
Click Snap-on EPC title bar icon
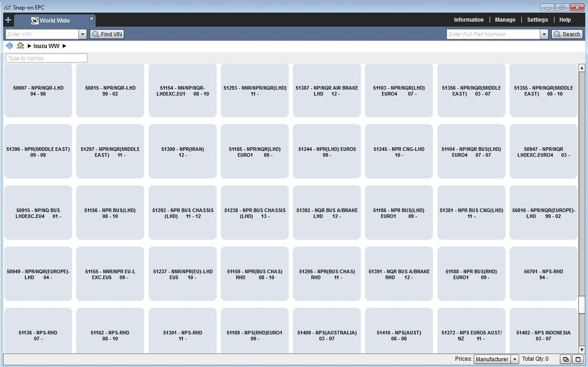tap(7, 7)
